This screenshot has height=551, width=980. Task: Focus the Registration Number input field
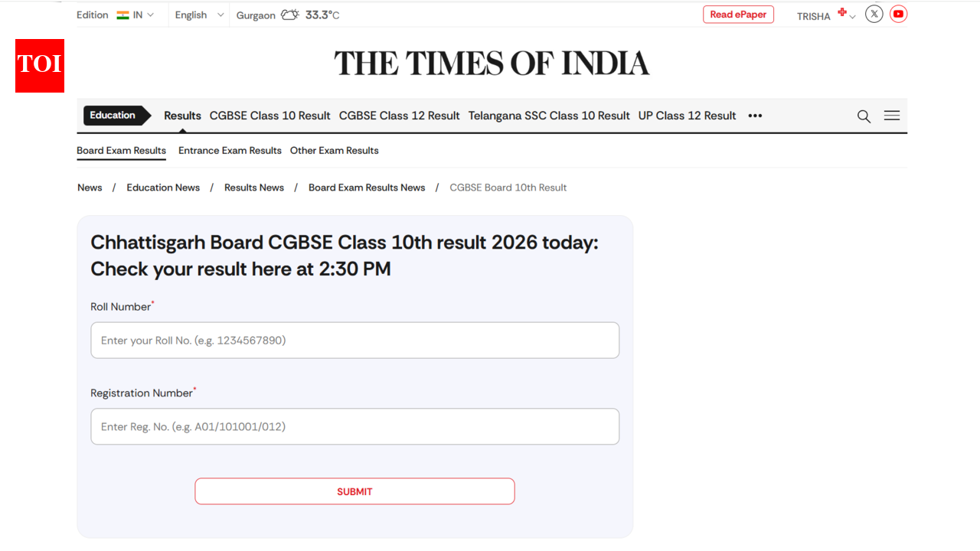click(x=354, y=426)
